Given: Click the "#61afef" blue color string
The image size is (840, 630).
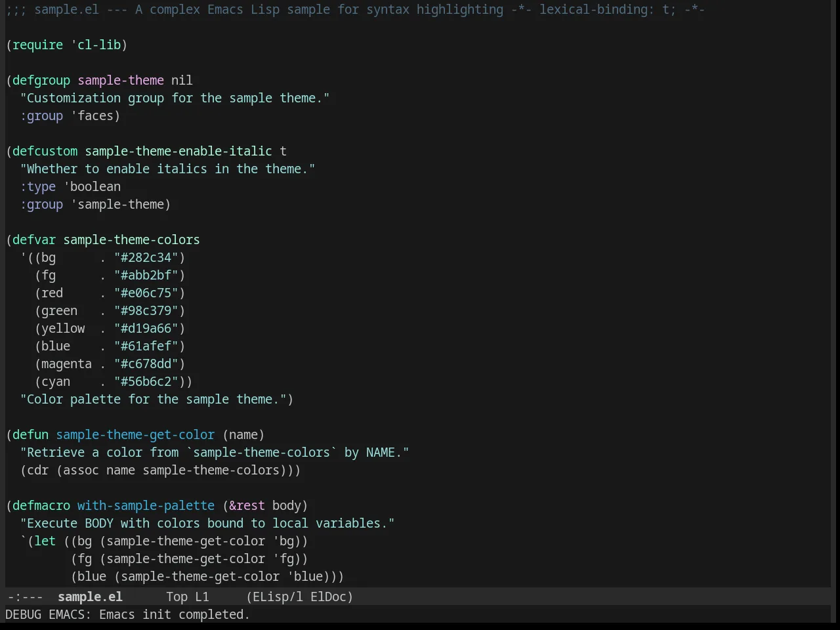Looking at the screenshot, I should [146, 346].
